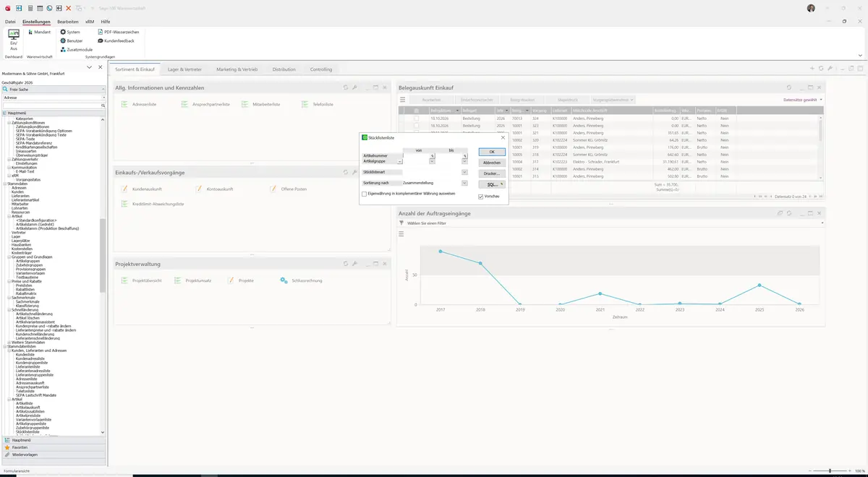Toggle the Dashboard Ein/Aus button

click(14, 40)
